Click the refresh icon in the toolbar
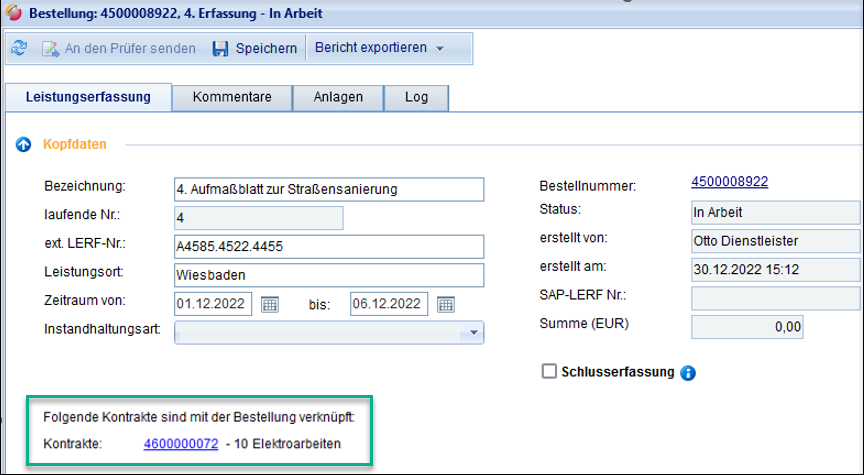Viewport: 864px width, 475px height. coord(19,48)
